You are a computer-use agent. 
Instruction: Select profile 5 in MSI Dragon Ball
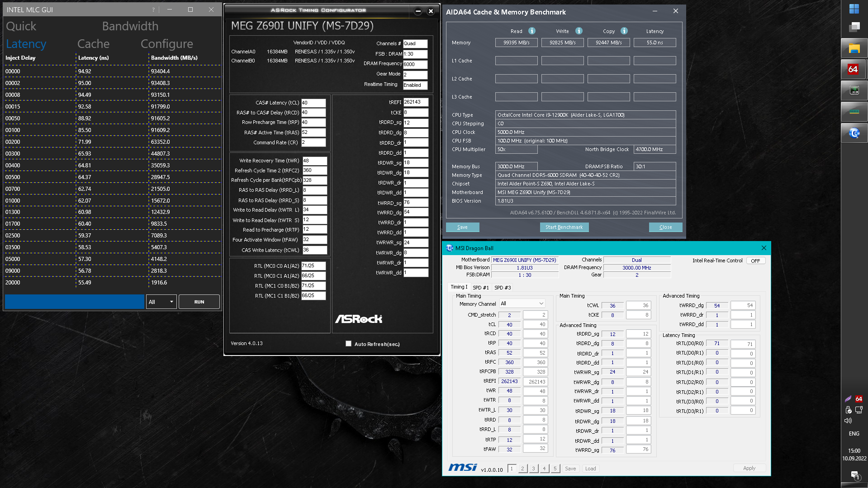[x=555, y=469]
